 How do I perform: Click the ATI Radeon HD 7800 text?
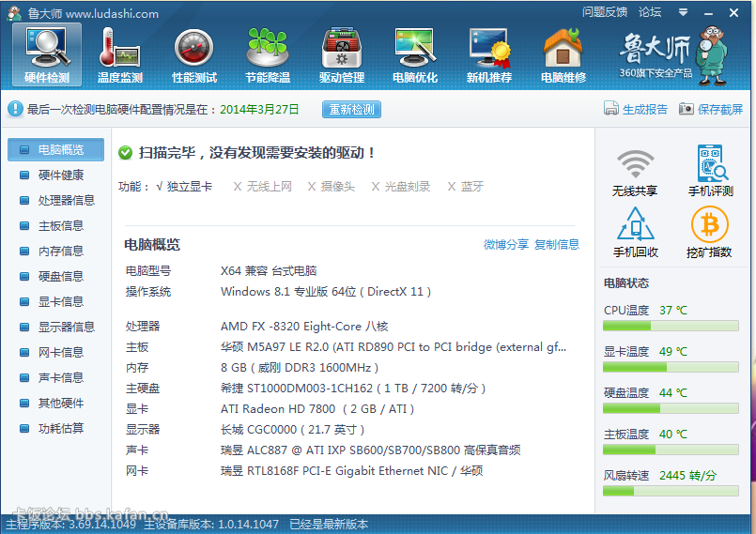[x=317, y=409]
